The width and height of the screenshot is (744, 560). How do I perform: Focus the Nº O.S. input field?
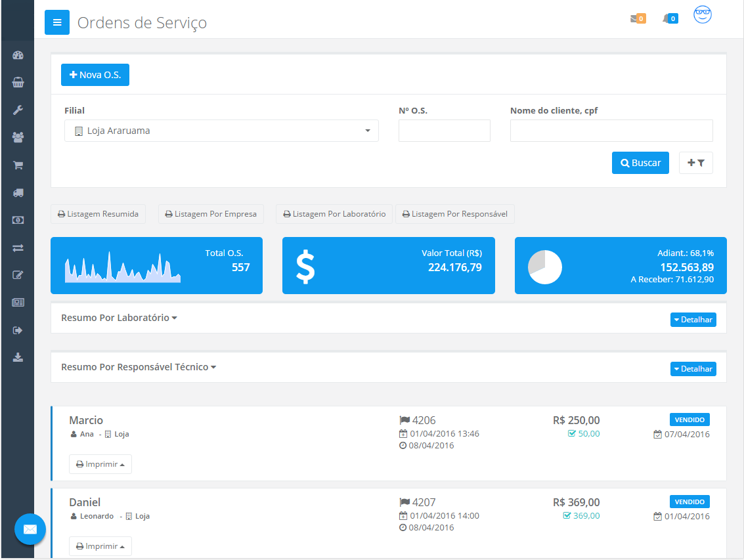pyautogui.click(x=444, y=131)
